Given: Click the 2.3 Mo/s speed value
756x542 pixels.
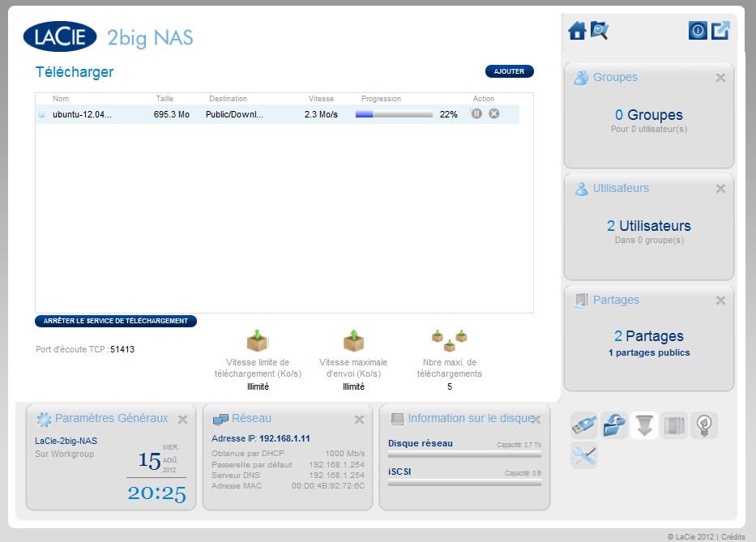Looking at the screenshot, I should (321, 114).
